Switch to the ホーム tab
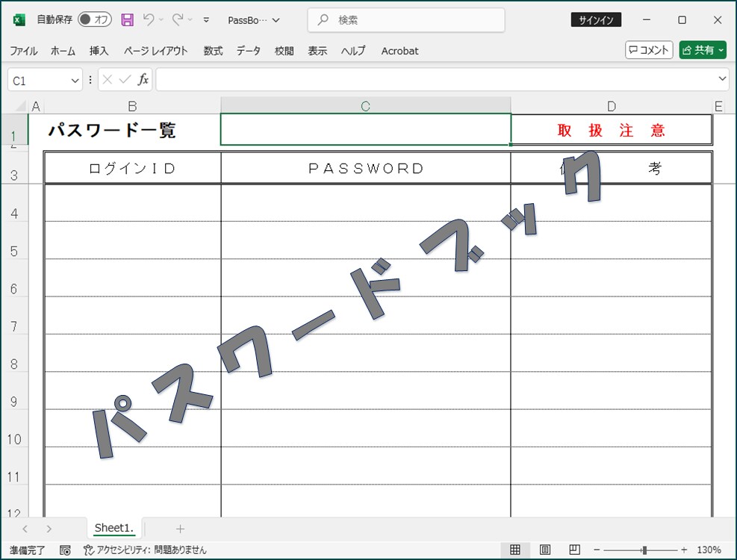This screenshot has width=737, height=560. pos(63,51)
